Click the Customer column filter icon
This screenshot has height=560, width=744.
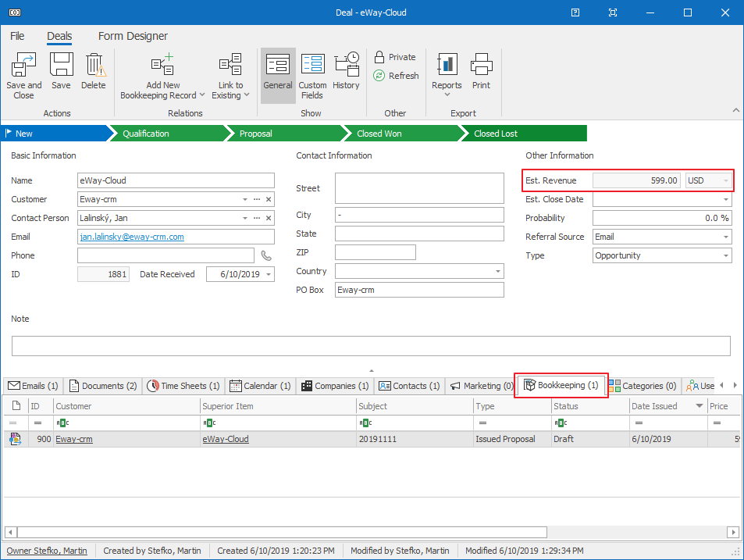point(62,423)
